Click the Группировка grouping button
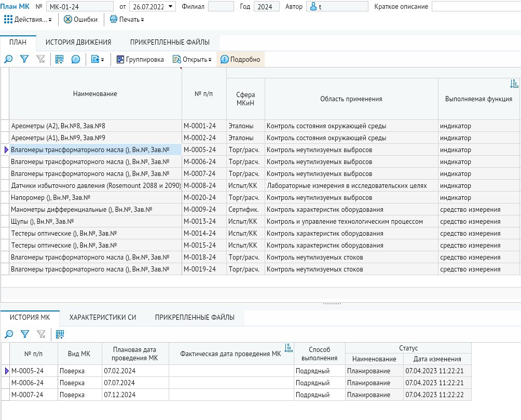 [x=140, y=60]
